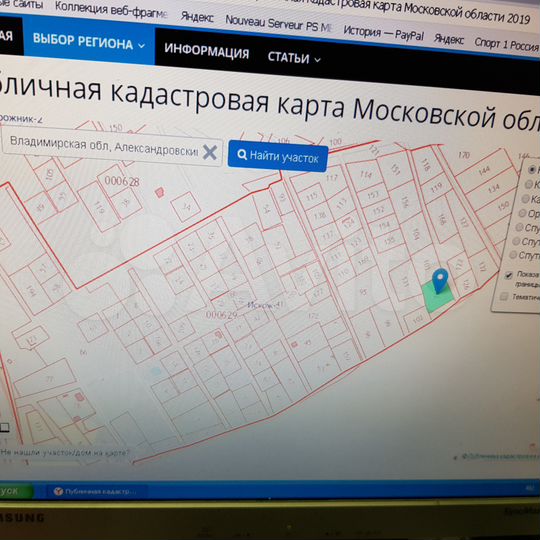The width and height of the screenshot is (540, 540).
Task: Click cadastral block label 000629
Action: click(x=221, y=315)
